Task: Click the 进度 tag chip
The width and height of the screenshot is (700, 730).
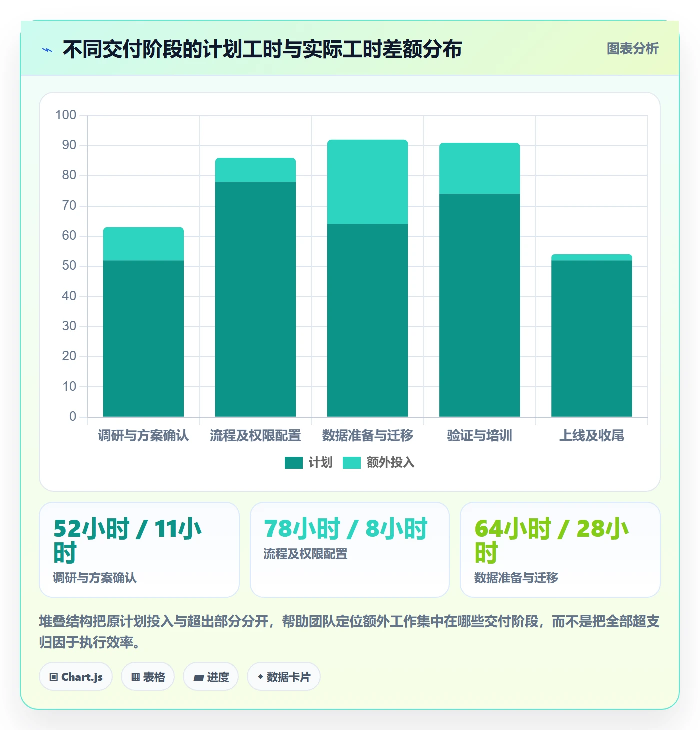Action: 211,677
